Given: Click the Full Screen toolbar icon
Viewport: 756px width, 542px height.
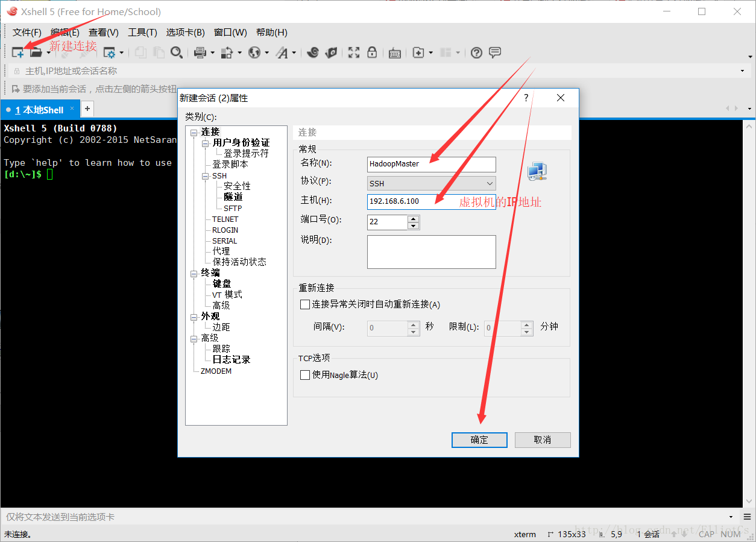Looking at the screenshot, I should point(354,52).
